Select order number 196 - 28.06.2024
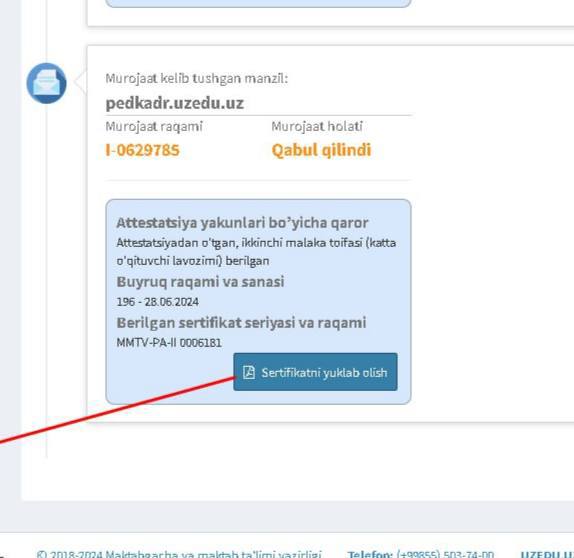This screenshot has width=574, height=558. pyautogui.click(x=157, y=302)
